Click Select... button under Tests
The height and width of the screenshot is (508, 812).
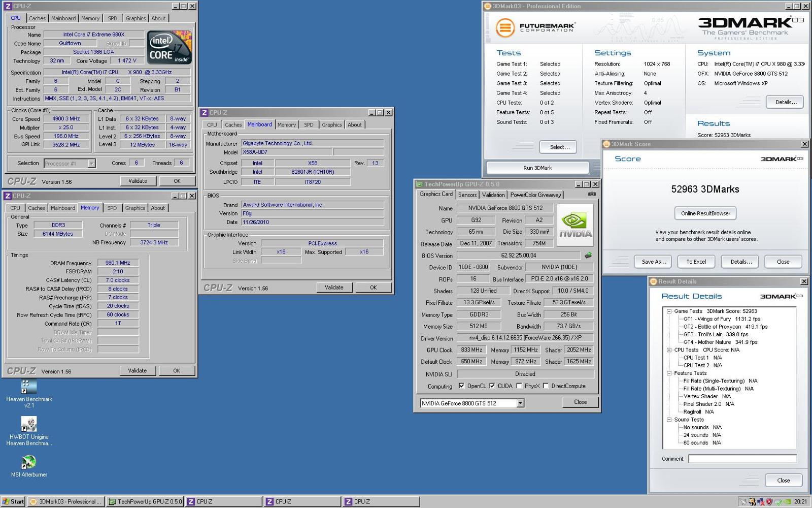click(559, 147)
